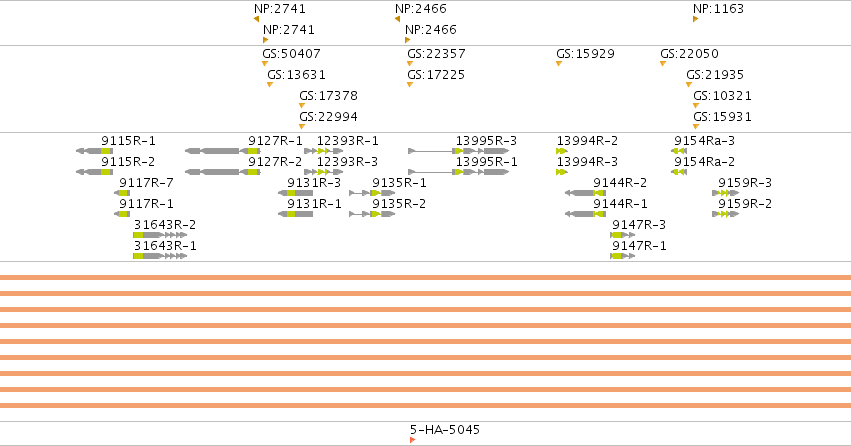Click the GS:22050 feature label
This screenshot has width=851, height=446.
point(689,54)
